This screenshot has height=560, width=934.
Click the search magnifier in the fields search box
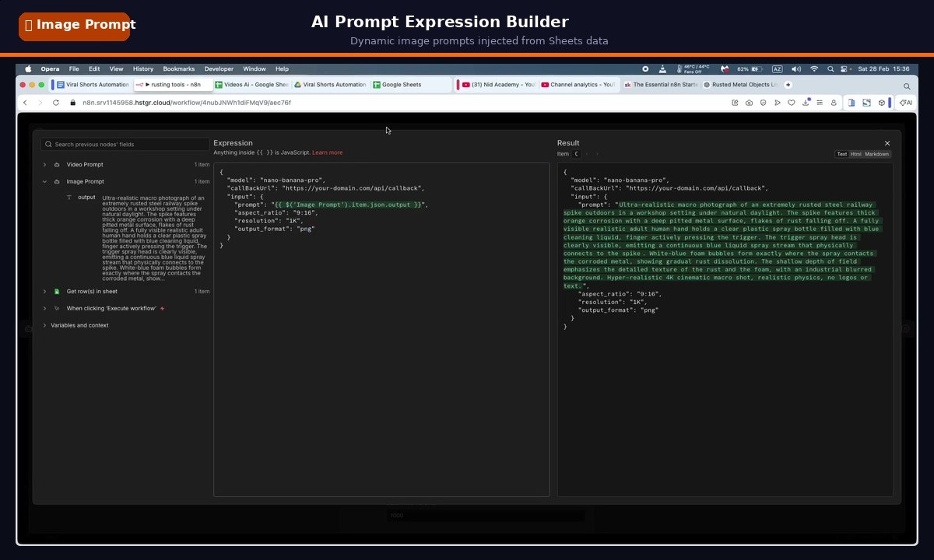coord(49,144)
